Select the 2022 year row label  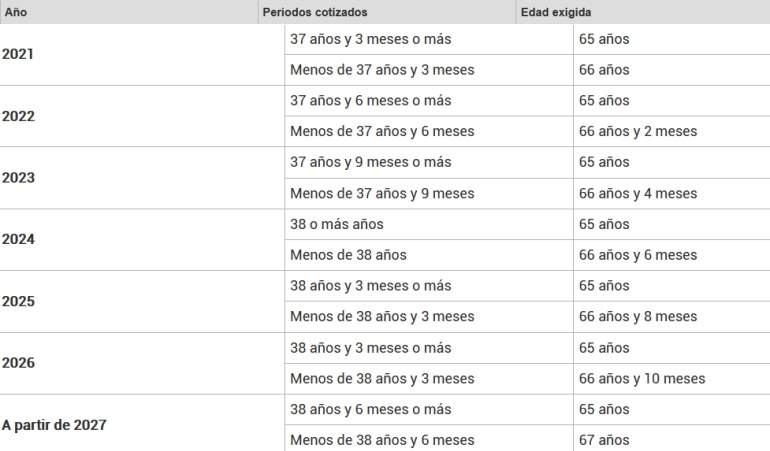[18, 116]
